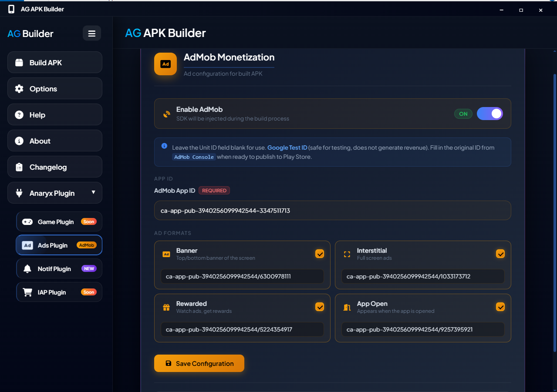Uncheck the Banner ad format checkbox
The height and width of the screenshot is (392, 557).
coord(320,254)
